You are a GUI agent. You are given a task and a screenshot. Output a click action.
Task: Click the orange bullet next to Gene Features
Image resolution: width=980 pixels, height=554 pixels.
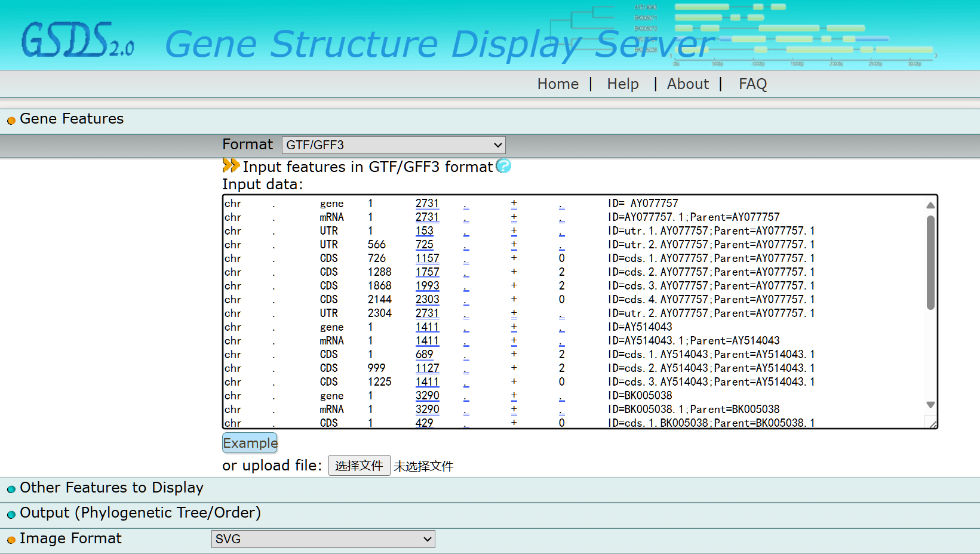pos(11,121)
